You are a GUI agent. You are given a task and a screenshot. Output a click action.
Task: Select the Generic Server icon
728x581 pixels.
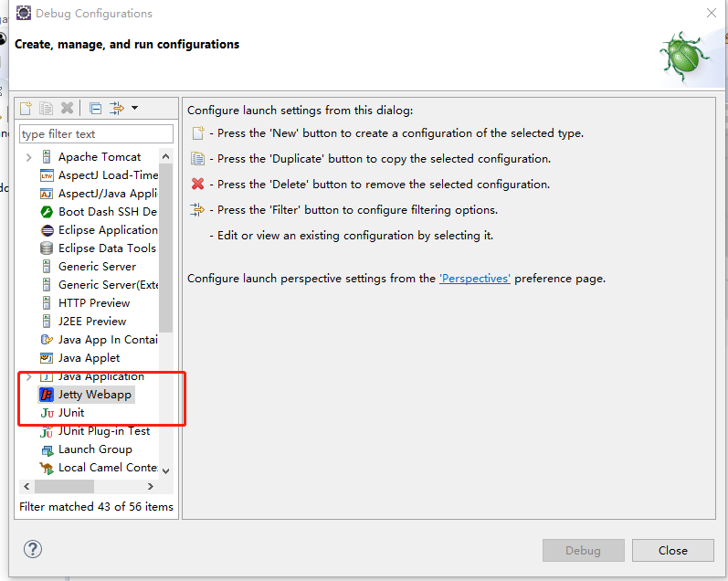47,267
